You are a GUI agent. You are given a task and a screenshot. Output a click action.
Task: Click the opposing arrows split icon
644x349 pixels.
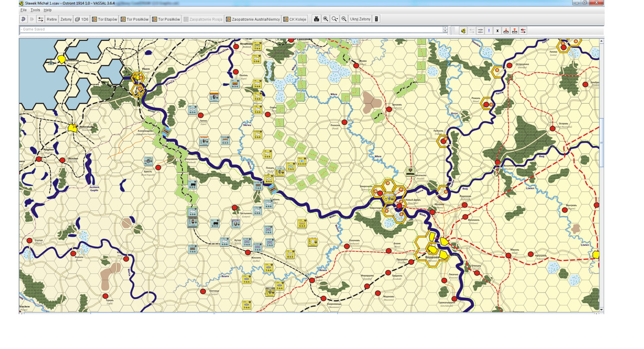(480, 31)
